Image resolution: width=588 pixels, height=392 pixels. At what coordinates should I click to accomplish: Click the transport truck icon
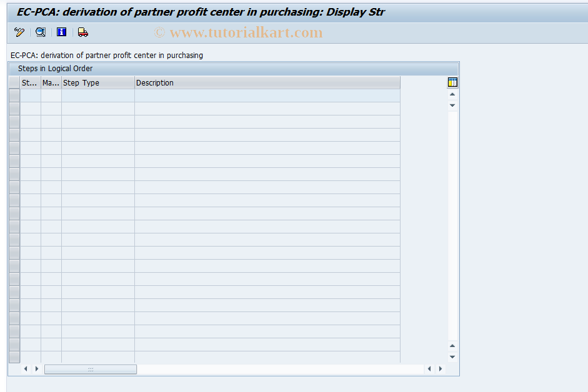(x=82, y=32)
